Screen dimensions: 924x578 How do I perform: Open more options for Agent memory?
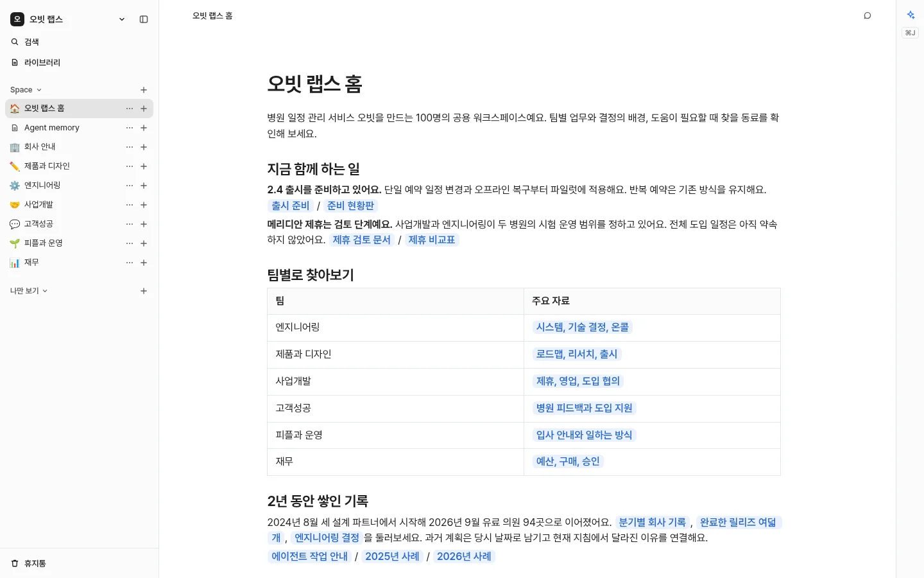[x=130, y=128]
